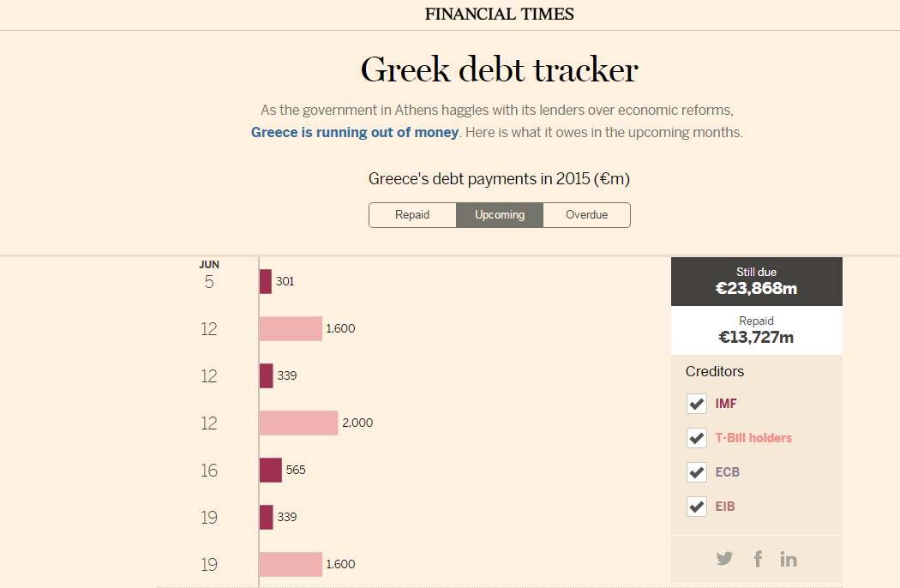Click the 2,000 T-Bill payment bar

[298, 423]
